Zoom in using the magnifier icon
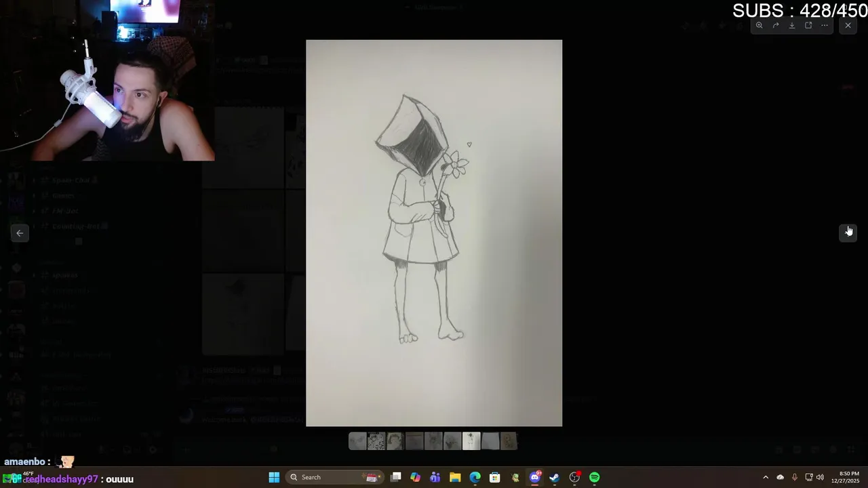 (x=759, y=26)
